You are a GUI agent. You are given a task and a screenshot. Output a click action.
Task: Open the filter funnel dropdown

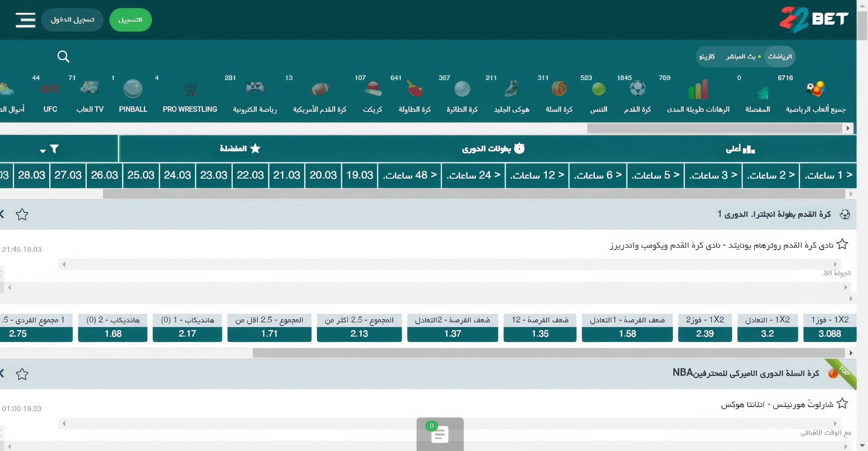(54, 149)
